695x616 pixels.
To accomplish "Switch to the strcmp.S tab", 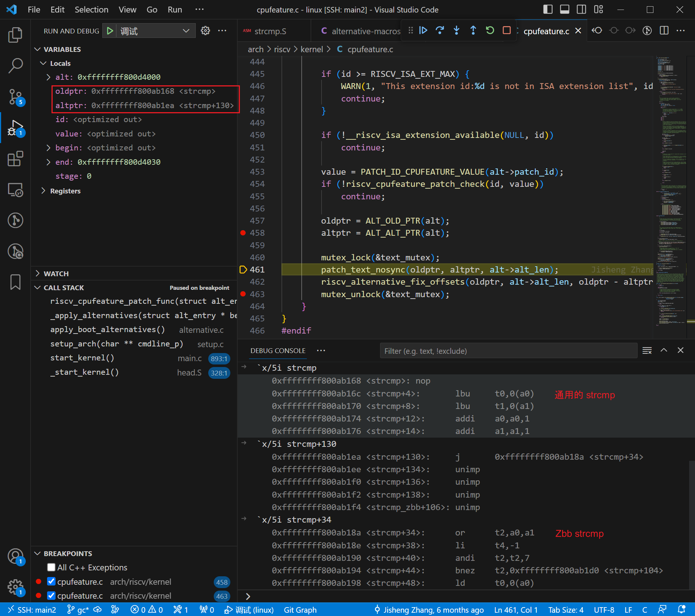I will [x=270, y=31].
